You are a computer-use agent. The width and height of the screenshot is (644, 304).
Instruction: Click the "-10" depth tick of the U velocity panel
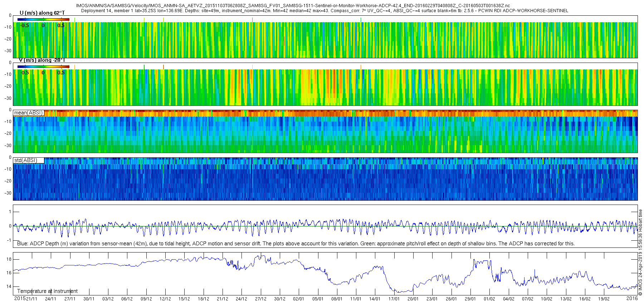pos(8,27)
